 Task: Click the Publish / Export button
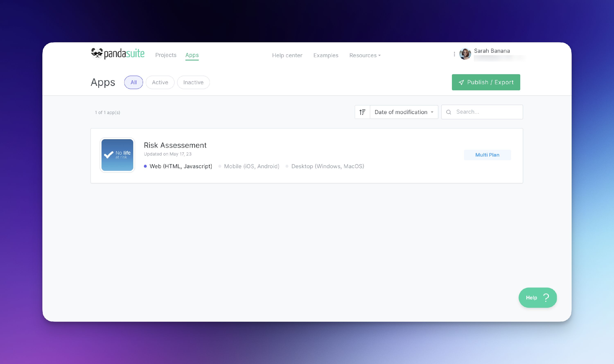(486, 82)
